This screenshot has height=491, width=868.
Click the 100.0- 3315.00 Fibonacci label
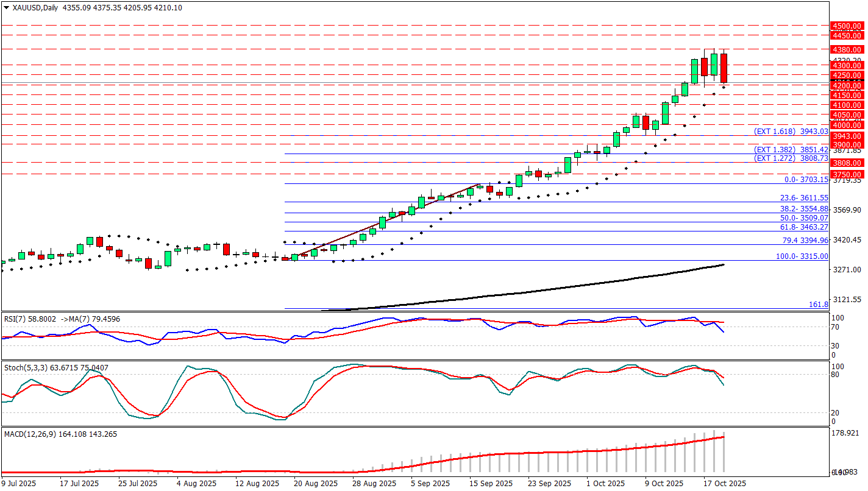802,256
